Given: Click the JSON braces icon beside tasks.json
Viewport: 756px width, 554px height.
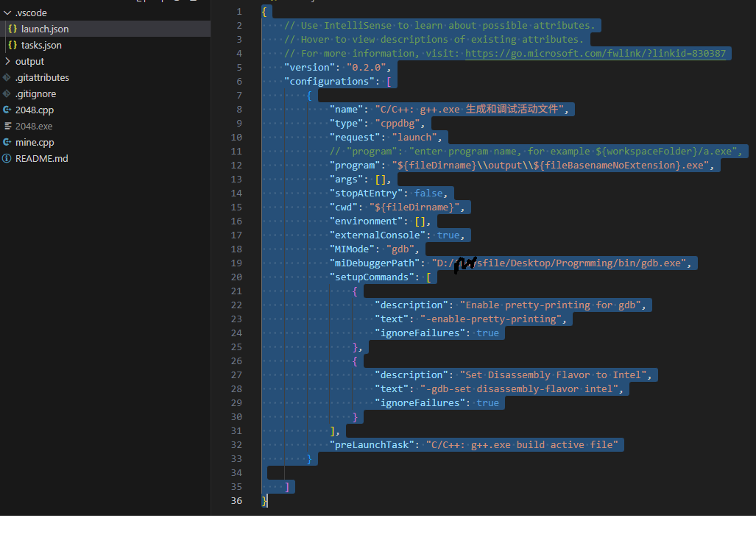Looking at the screenshot, I should [13, 46].
